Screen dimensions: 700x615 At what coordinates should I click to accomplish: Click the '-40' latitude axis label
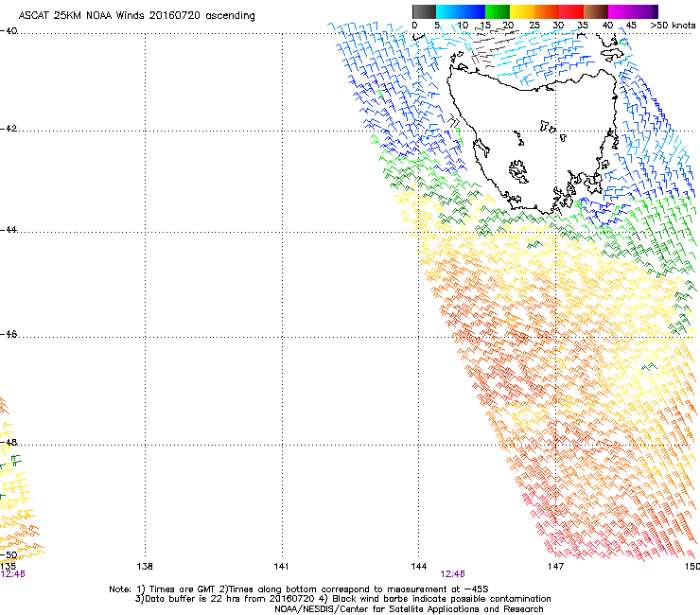[x=9, y=31]
